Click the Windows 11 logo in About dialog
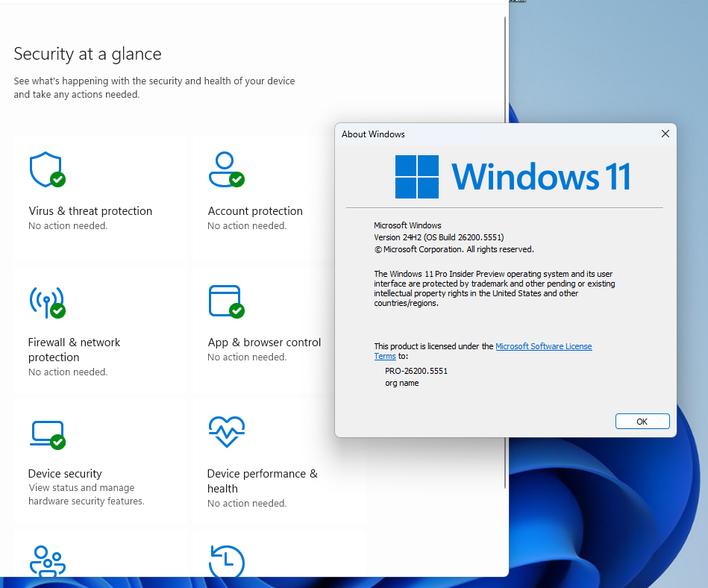708x588 pixels. point(513,177)
